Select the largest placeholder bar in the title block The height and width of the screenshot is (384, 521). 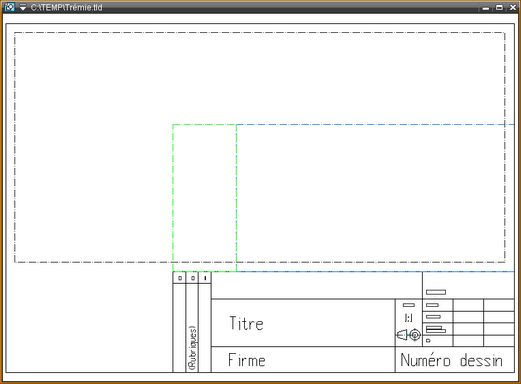click(x=436, y=292)
